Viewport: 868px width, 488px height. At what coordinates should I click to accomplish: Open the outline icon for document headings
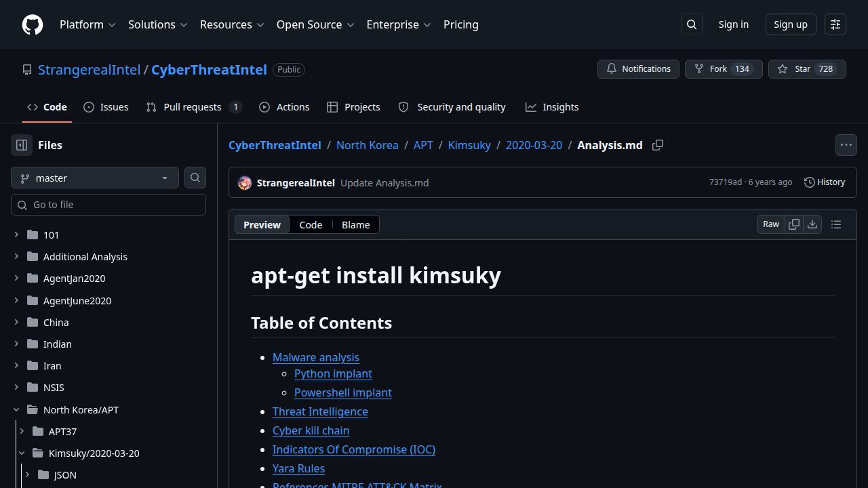coord(836,224)
